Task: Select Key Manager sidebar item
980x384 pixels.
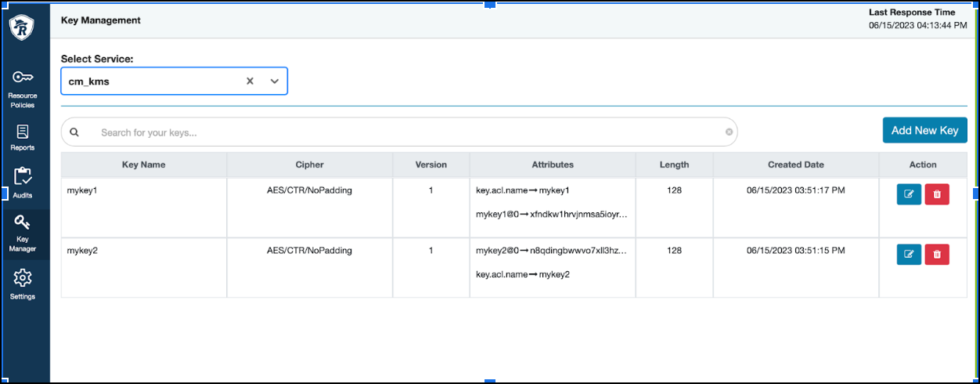Action: click(23, 234)
